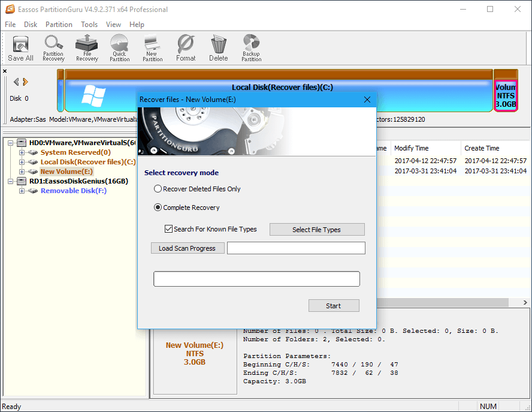Click the Select File Types button
Viewport: 532px width, 412px height.
(316, 230)
